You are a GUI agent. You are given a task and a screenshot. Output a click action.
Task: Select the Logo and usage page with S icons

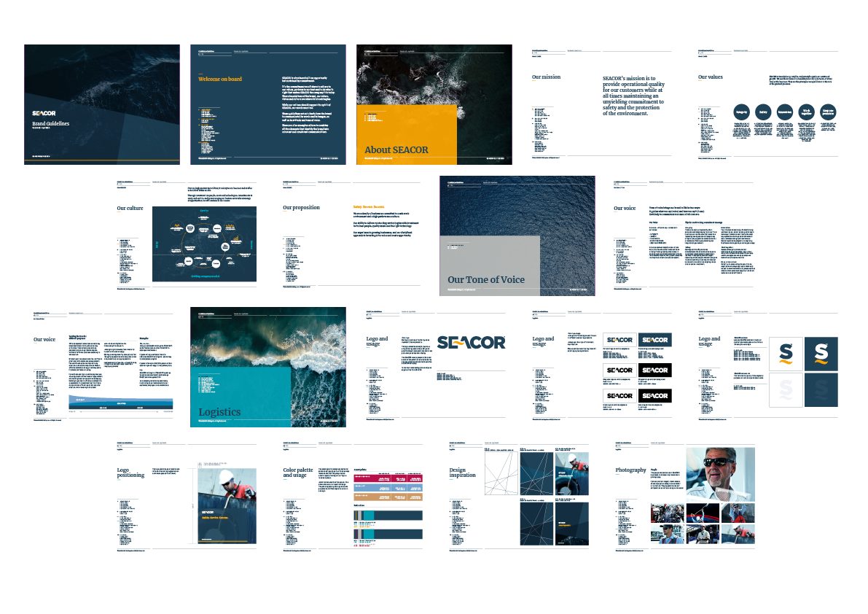[x=768, y=367]
